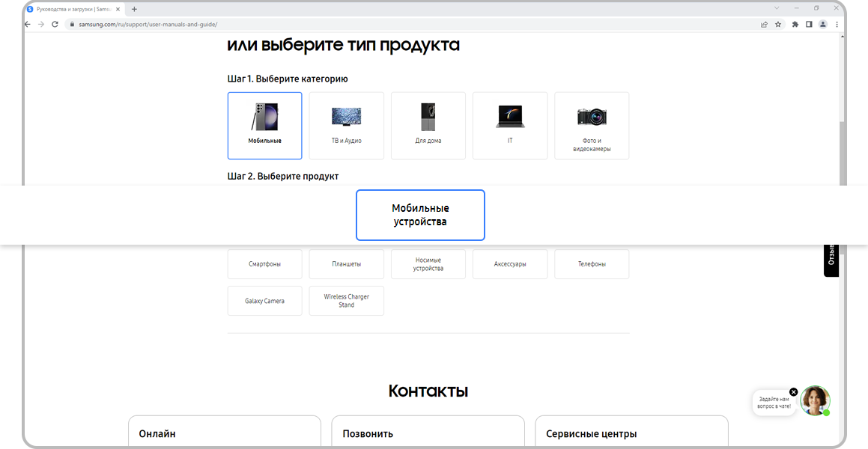Select the Мобильные category card
This screenshot has height=449, width=868.
(x=264, y=126)
